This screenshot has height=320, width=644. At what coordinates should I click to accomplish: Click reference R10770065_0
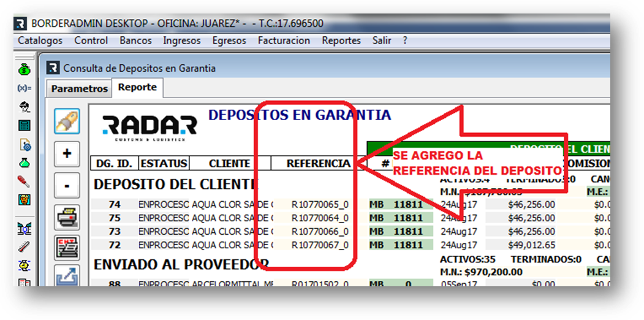pyautogui.click(x=320, y=205)
